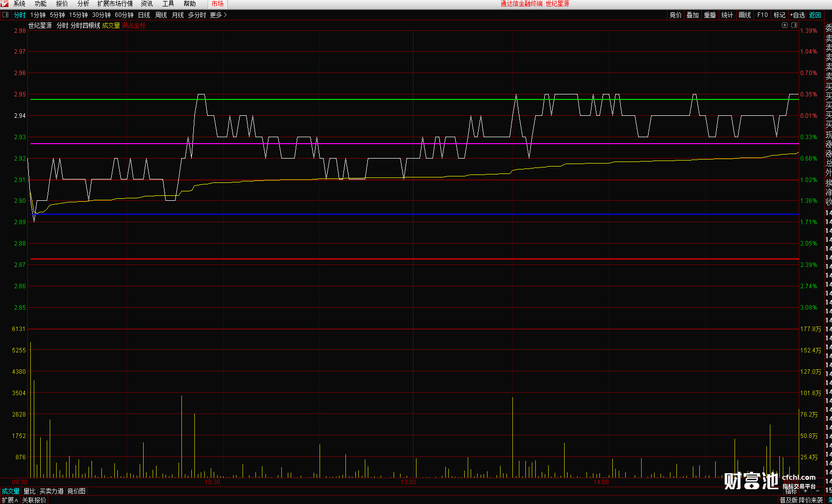Click the 1.39% percentage axis label

click(x=809, y=31)
